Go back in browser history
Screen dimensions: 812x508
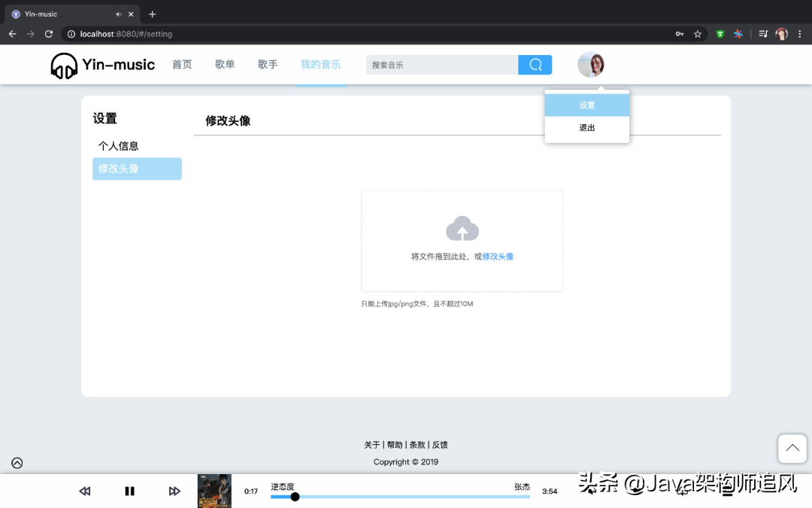click(13, 34)
